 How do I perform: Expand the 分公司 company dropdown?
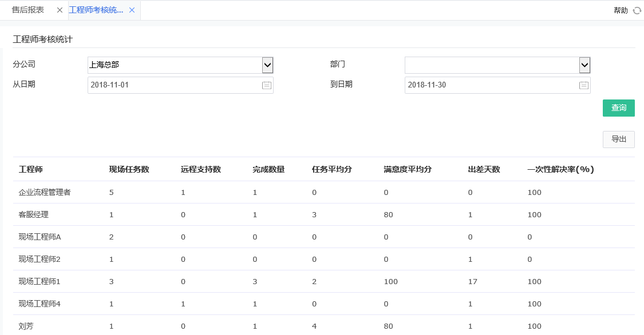pos(266,65)
